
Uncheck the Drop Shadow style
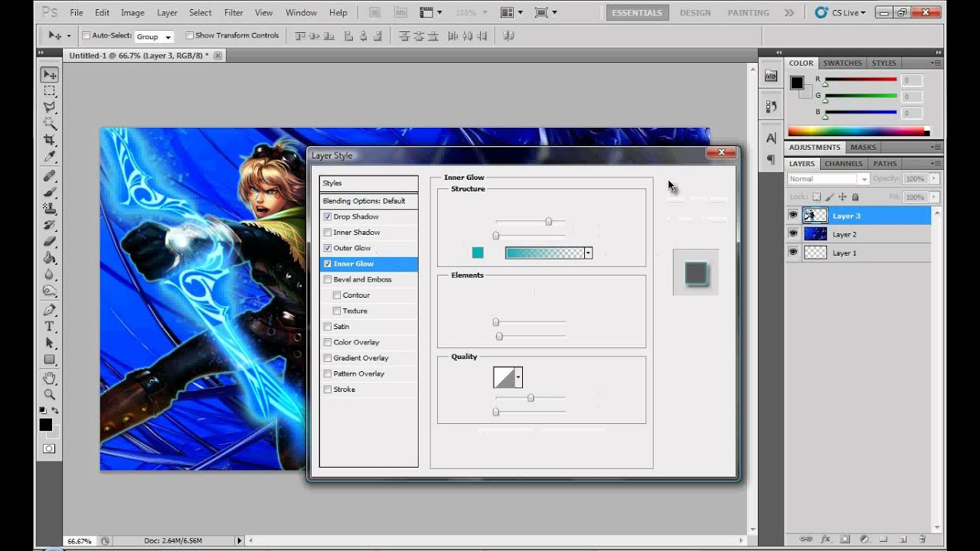(328, 217)
